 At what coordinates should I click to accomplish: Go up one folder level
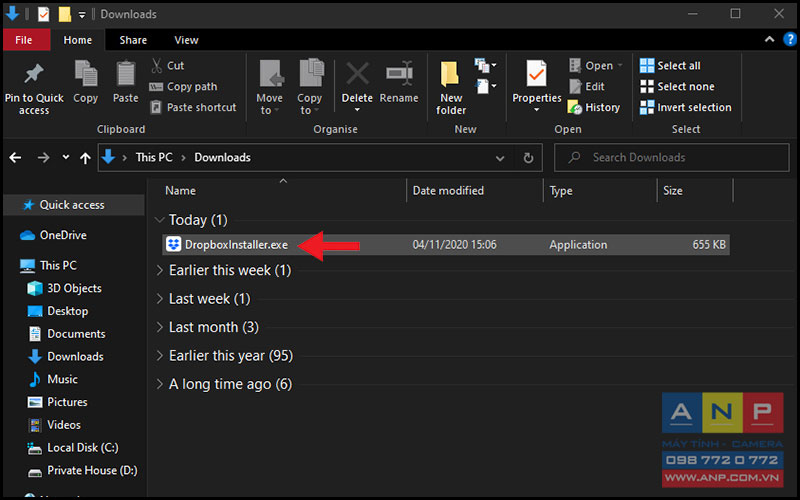[85, 158]
